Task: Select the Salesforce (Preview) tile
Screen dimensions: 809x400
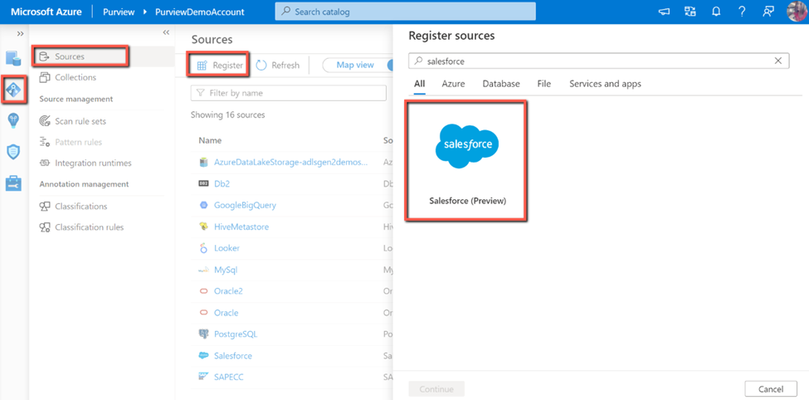Action: (x=466, y=161)
